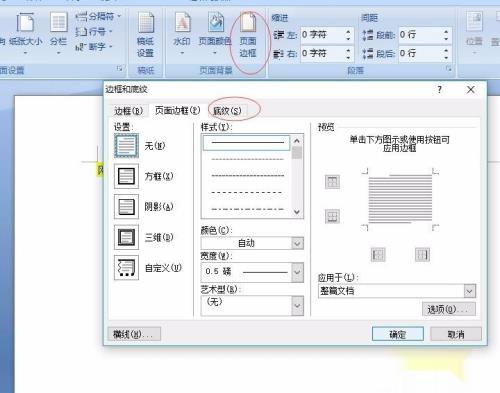The width and height of the screenshot is (500, 393).
Task: Click the Options (选项) button
Action: pyautogui.click(x=449, y=309)
